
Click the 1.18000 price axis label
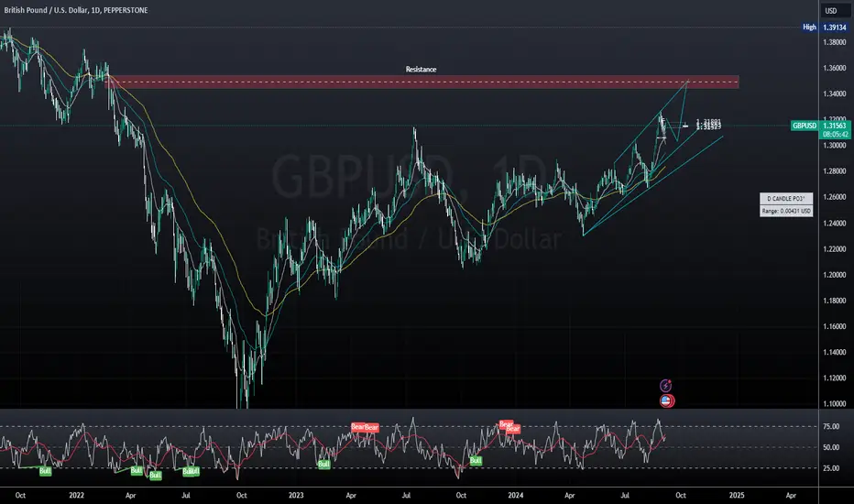[x=835, y=301]
